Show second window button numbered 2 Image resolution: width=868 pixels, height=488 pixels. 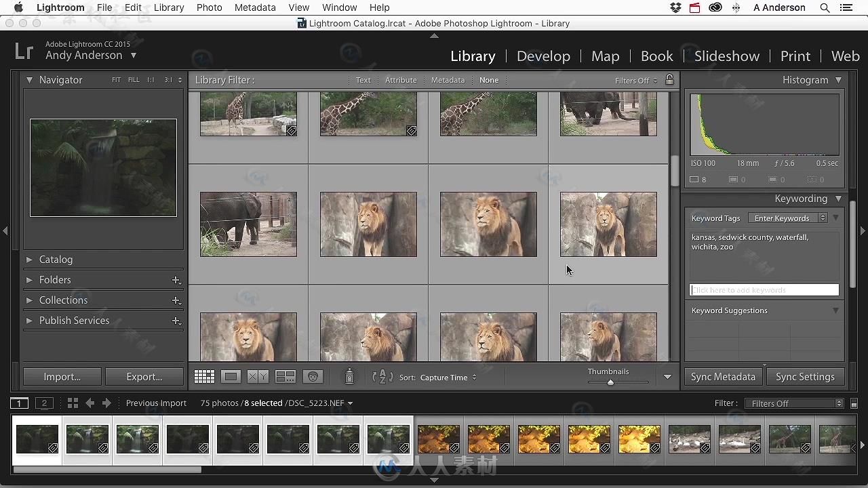(x=44, y=403)
